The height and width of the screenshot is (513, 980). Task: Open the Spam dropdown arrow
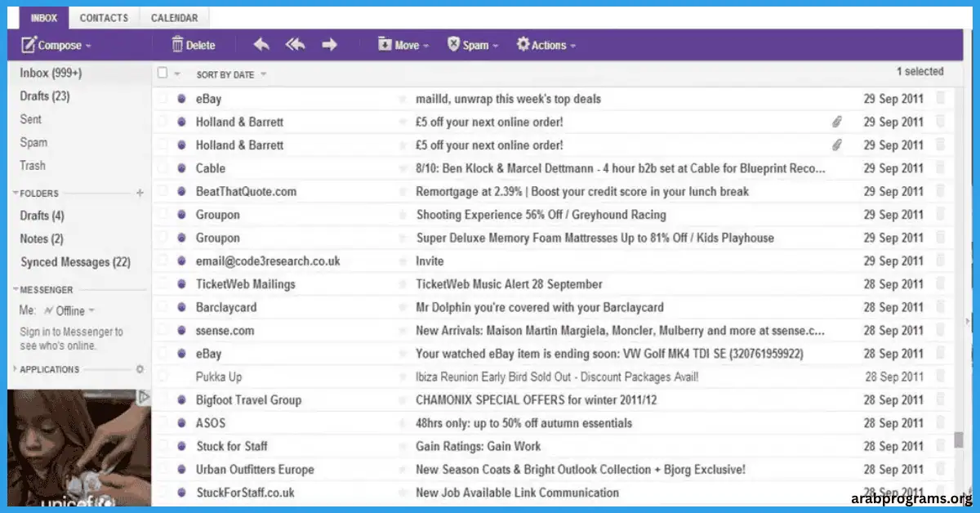[496, 47]
